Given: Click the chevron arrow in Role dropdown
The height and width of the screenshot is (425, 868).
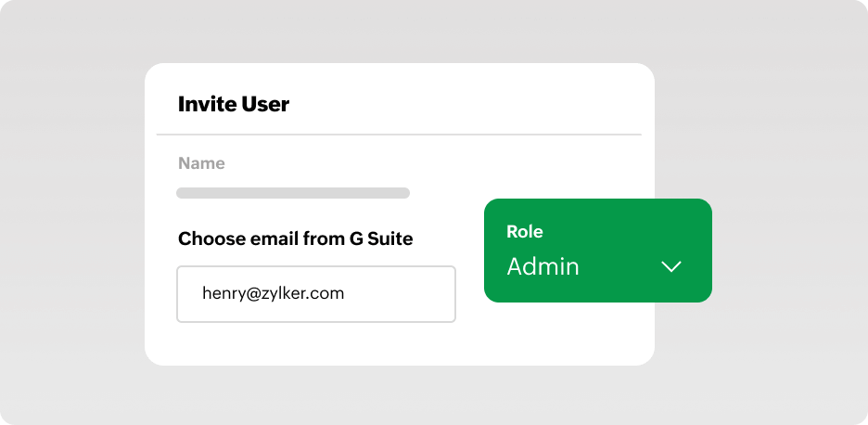Looking at the screenshot, I should (x=671, y=267).
